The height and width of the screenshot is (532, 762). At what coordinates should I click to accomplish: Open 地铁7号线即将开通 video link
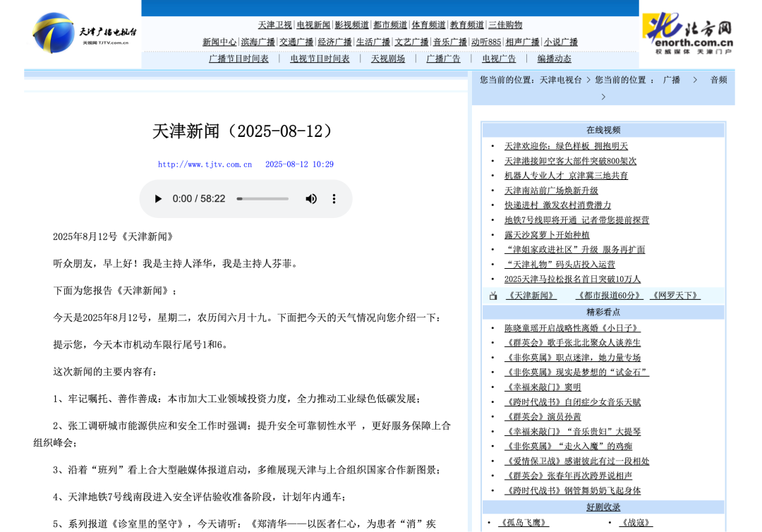[576, 220]
